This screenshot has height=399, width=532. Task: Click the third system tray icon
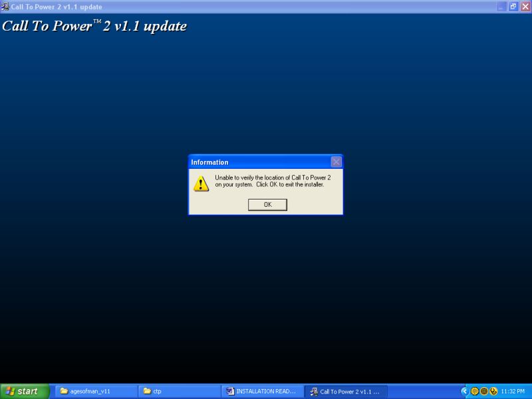(493, 391)
